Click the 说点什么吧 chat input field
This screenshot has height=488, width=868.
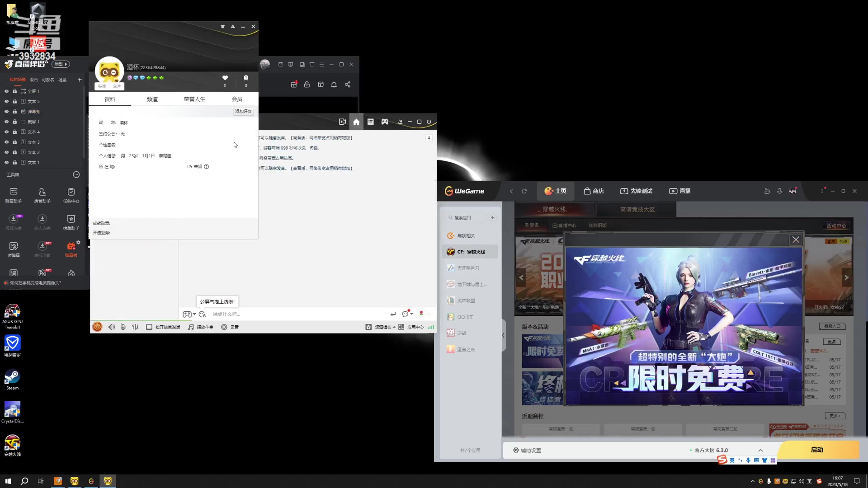tap(298, 314)
